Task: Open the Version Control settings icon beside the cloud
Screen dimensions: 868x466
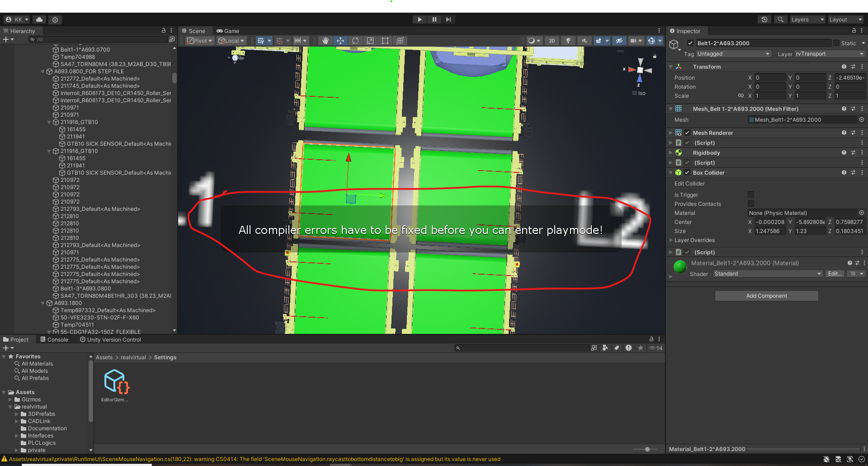Action: pos(55,19)
